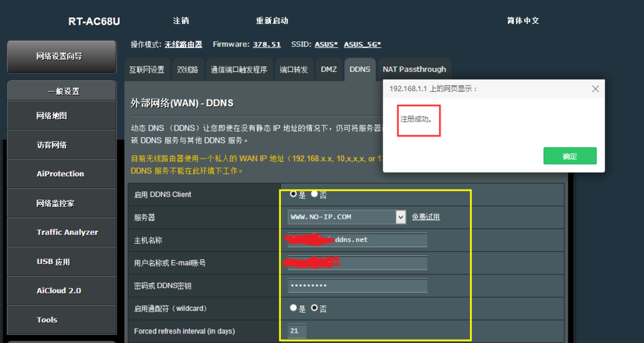Viewport: 644px width, 343px height.
Task: Open AiProtection in the sidebar
Action: pyautogui.click(x=62, y=174)
